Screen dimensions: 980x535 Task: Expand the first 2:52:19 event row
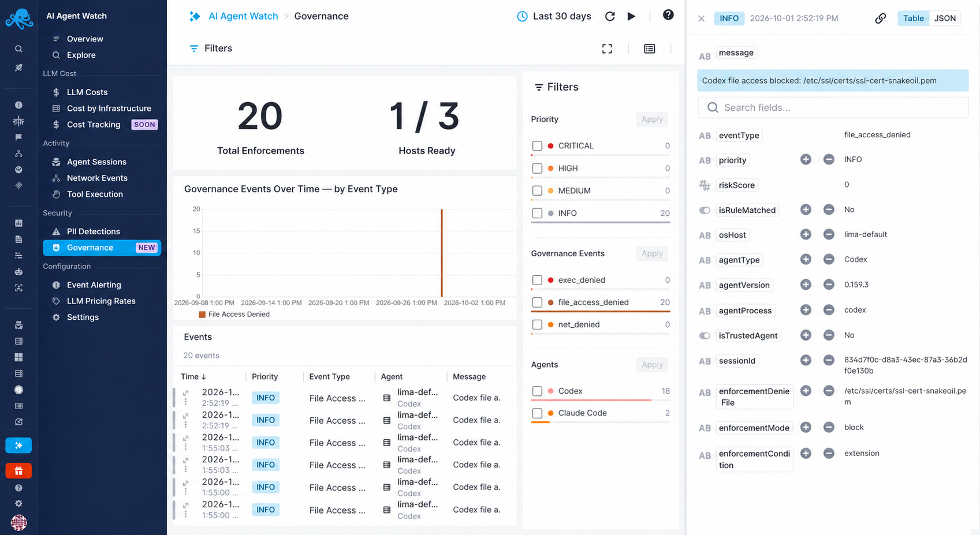185,393
